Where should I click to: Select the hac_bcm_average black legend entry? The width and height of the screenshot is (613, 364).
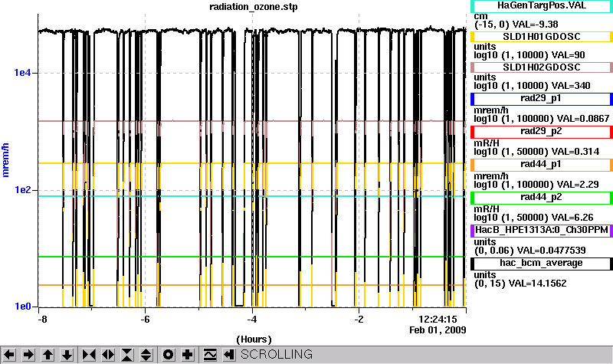(x=542, y=264)
